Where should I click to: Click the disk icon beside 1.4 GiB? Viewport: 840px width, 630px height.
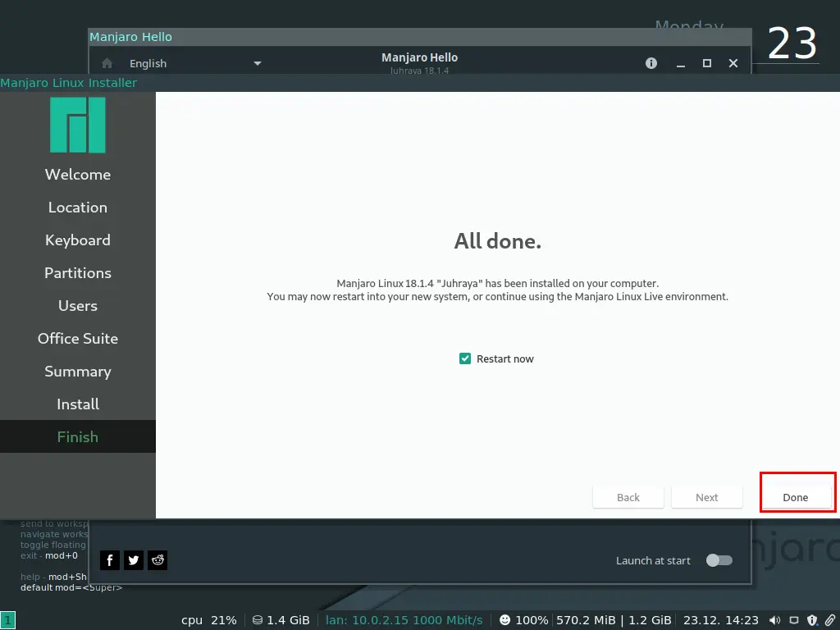[x=257, y=620]
